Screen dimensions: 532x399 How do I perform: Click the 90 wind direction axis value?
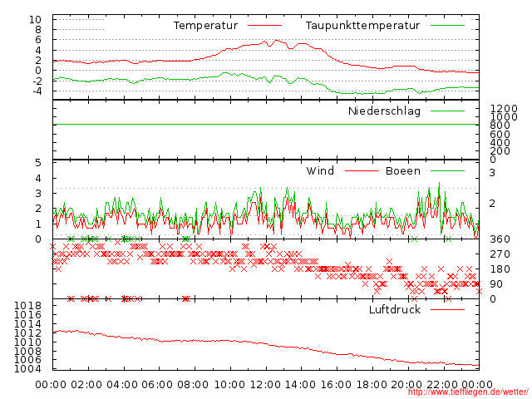(x=496, y=284)
